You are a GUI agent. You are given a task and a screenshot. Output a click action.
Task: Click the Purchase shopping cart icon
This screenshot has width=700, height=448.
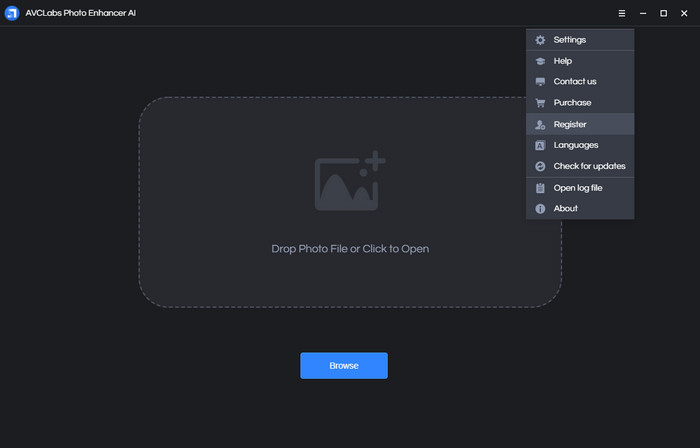[540, 103]
